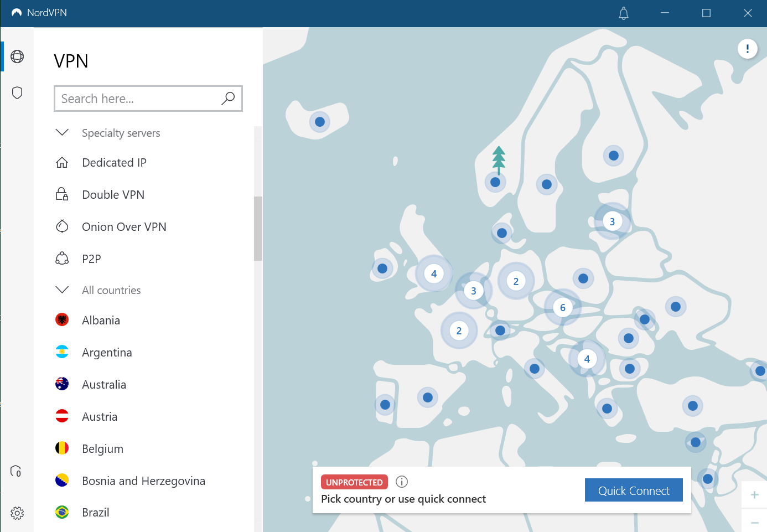Zoom out the map with the minus button
767x532 pixels.
[x=754, y=522]
